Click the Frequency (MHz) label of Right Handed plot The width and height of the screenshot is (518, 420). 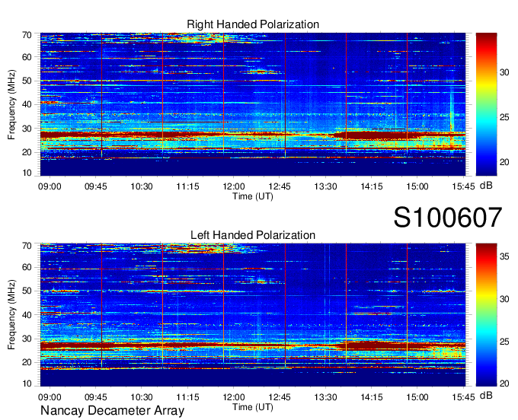pyautogui.click(x=11, y=104)
